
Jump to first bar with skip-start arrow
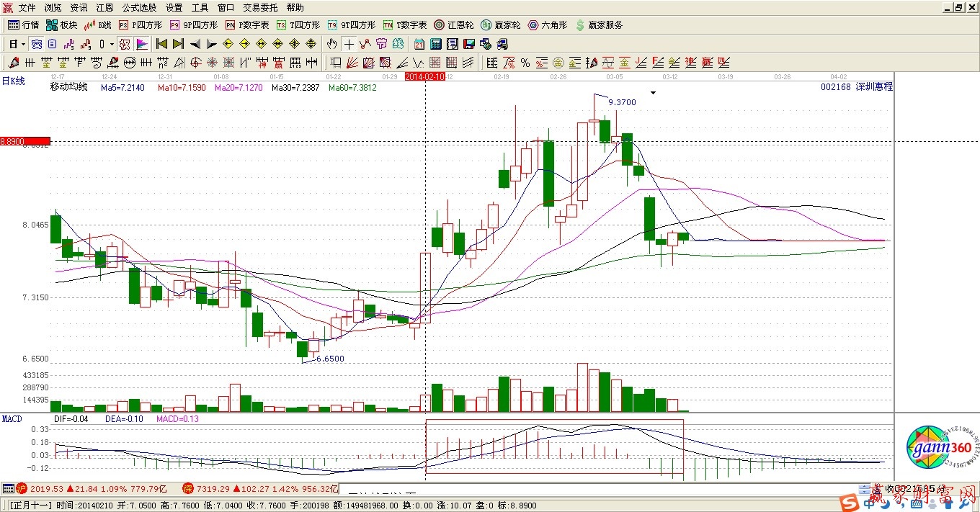pyautogui.click(x=161, y=44)
